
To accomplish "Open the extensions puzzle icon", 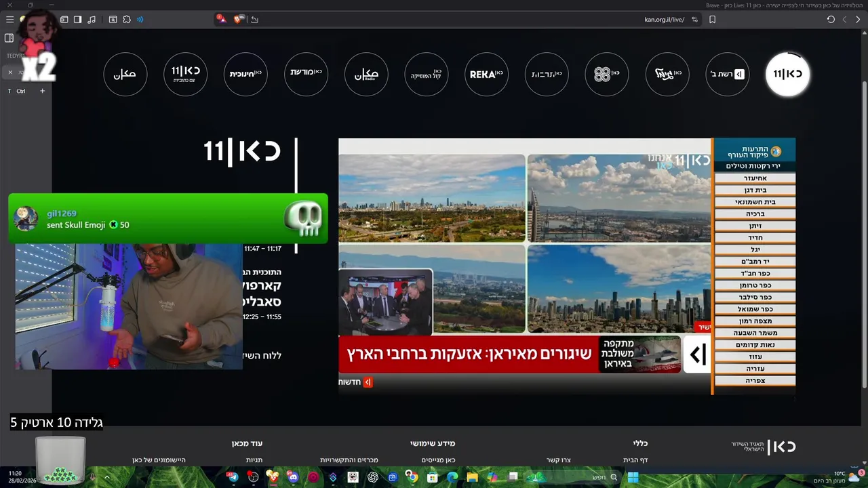I will tap(126, 20).
